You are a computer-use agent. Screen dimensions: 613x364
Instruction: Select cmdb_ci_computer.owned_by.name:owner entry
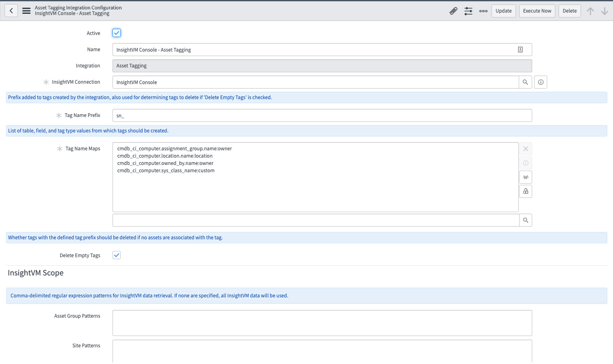(165, 163)
